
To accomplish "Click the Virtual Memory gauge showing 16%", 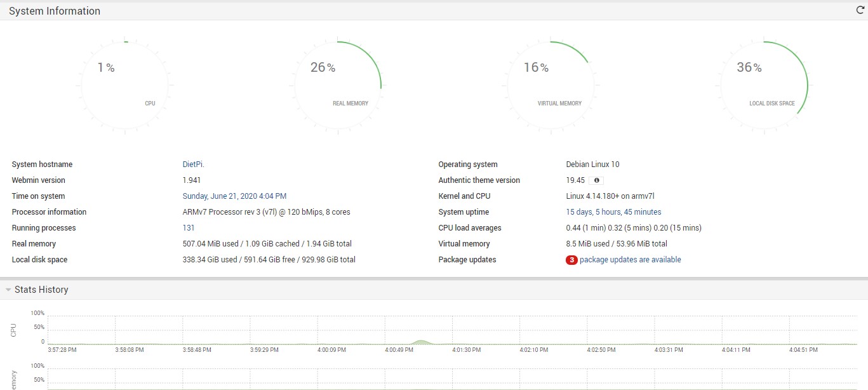I will click(x=550, y=86).
